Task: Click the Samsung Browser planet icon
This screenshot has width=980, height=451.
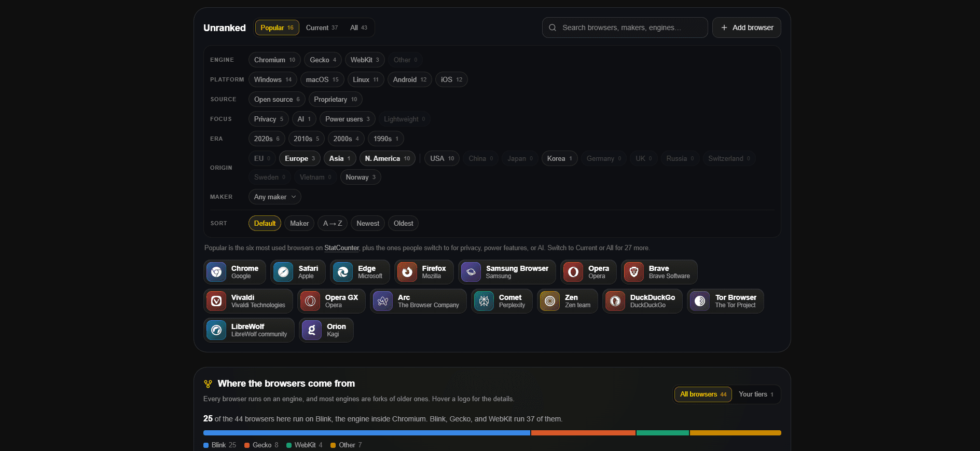Action: click(471, 272)
